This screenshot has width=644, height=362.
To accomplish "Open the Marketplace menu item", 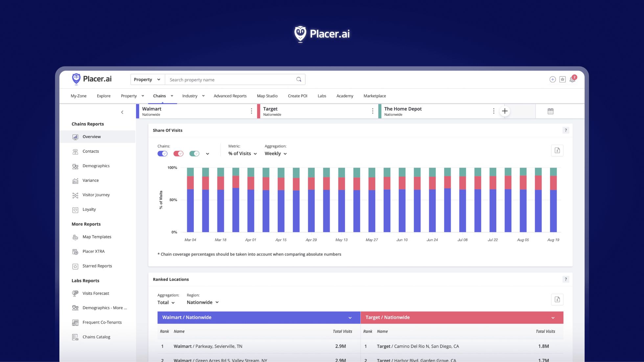I will tap(374, 96).
